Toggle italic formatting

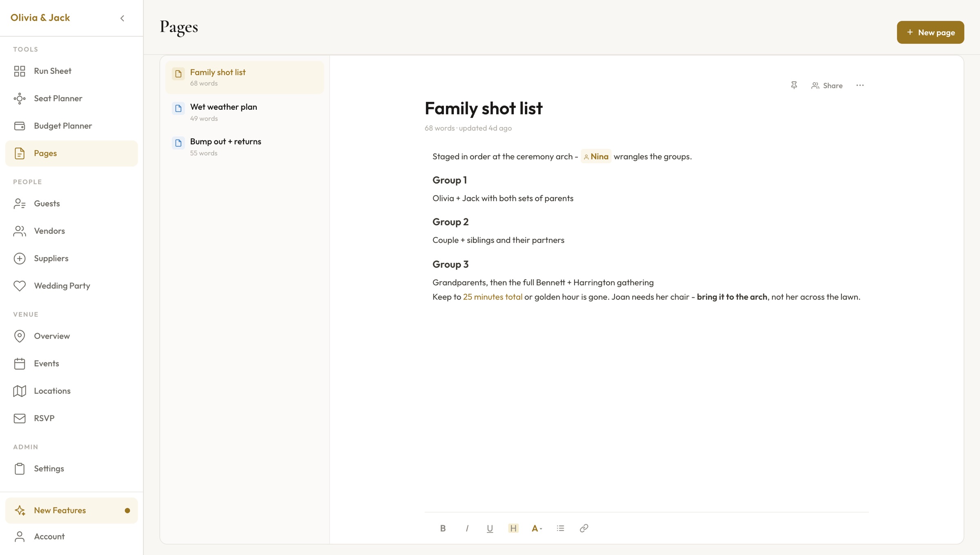click(467, 528)
